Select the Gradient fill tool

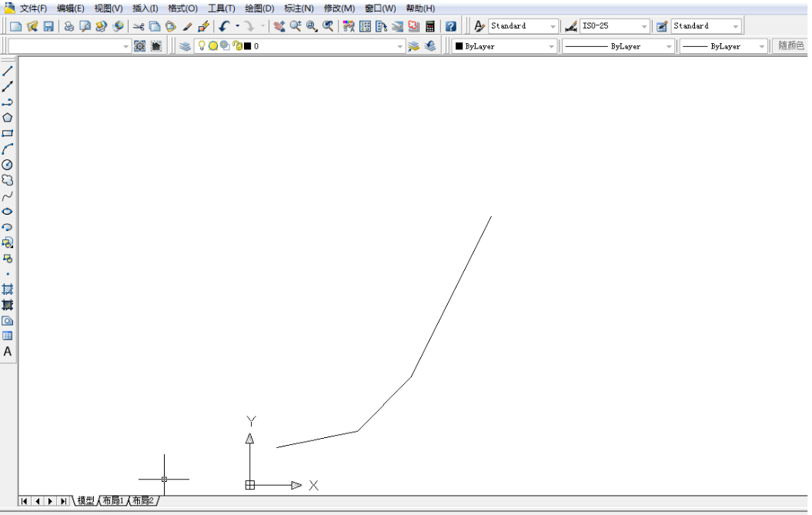(x=7, y=305)
